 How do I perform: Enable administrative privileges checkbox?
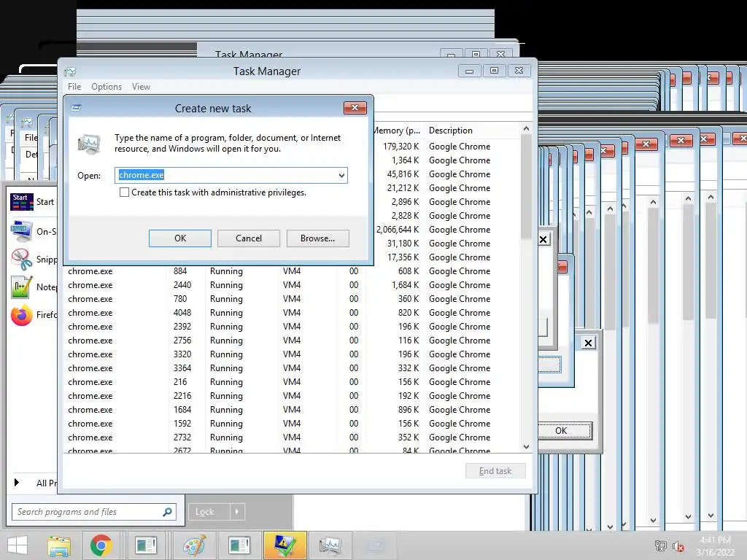(x=124, y=192)
